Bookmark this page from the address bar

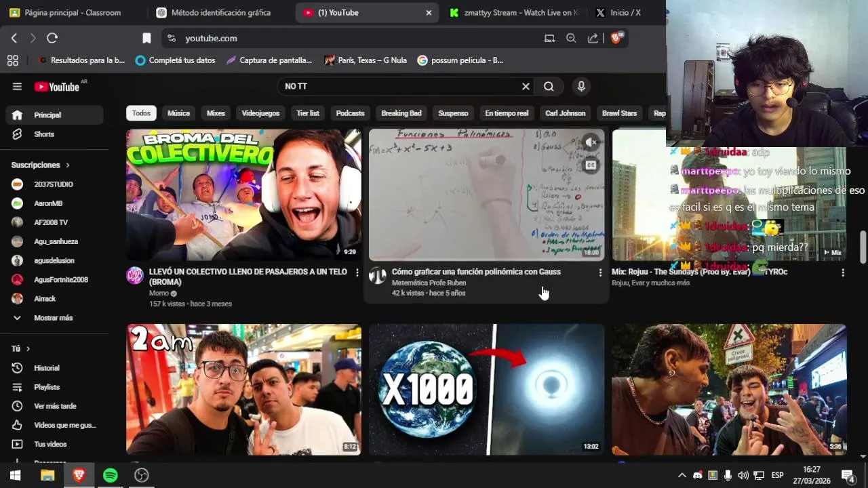click(146, 39)
